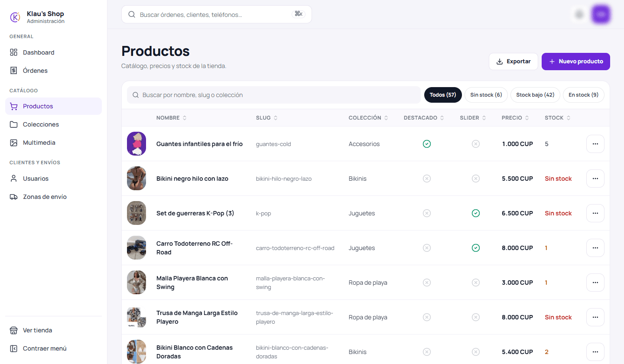Screen dimensions: 624x364
Task: Sort table by Precio column
Action: click(516, 118)
